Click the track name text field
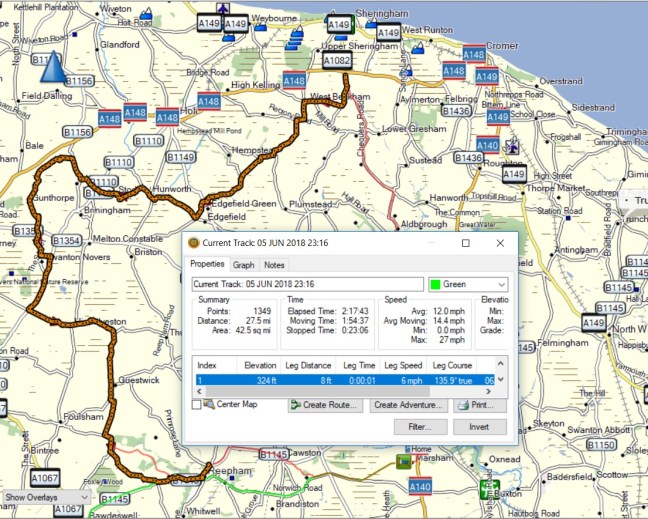 (x=307, y=285)
